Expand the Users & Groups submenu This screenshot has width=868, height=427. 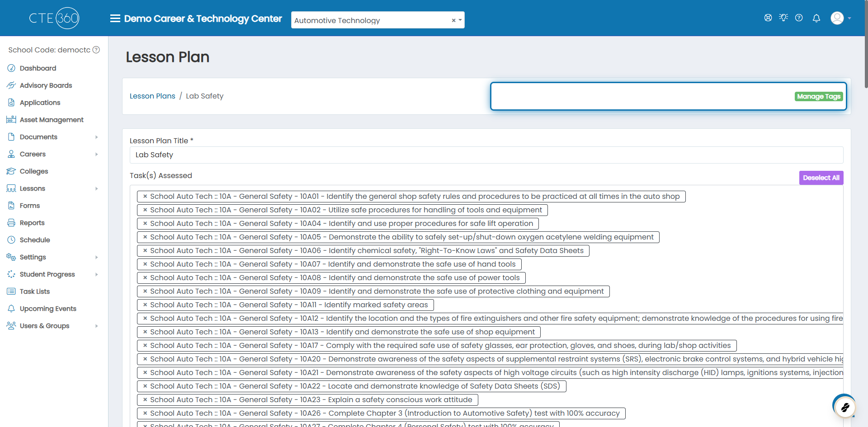click(x=97, y=326)
